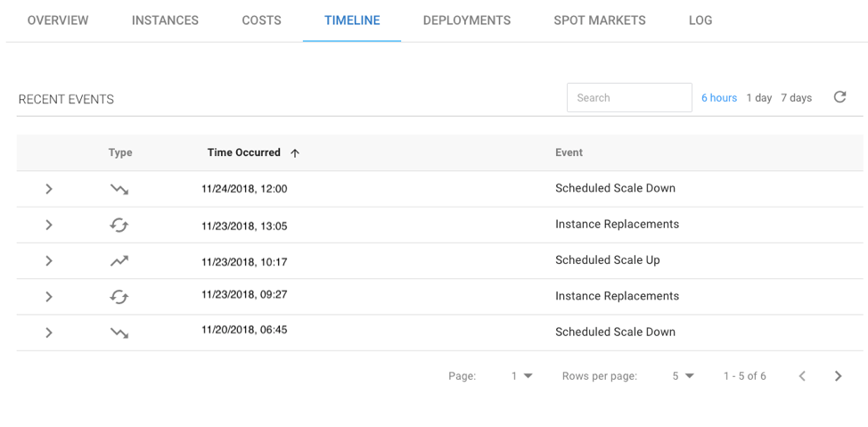Click the Type column header

[x=120, y=152]
